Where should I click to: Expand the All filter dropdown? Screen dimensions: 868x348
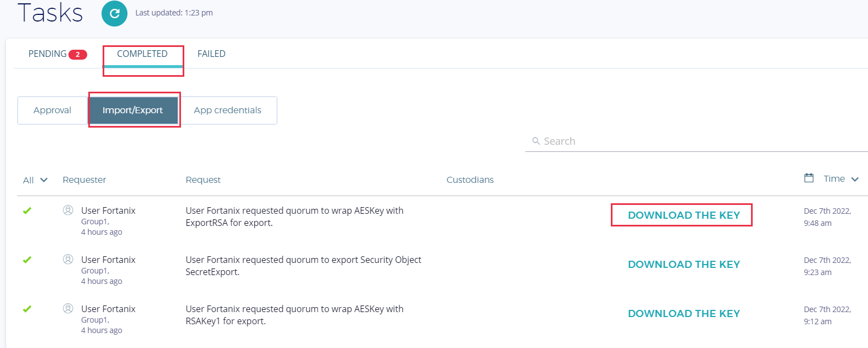(35, 180)
